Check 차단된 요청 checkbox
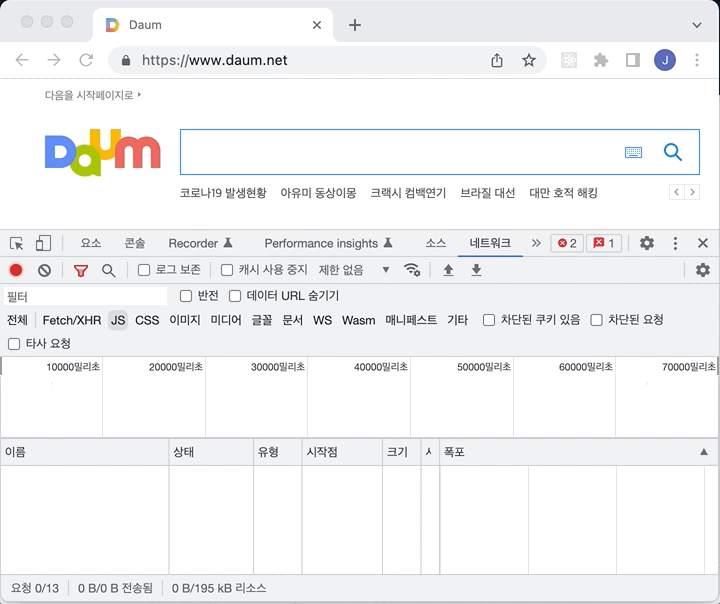 tap(596, 320)
